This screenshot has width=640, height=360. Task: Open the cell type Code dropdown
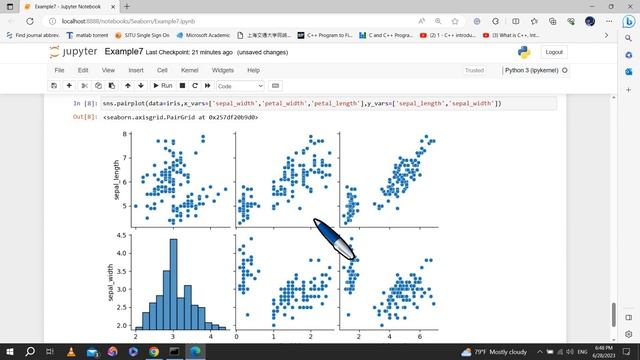point(240,86)
